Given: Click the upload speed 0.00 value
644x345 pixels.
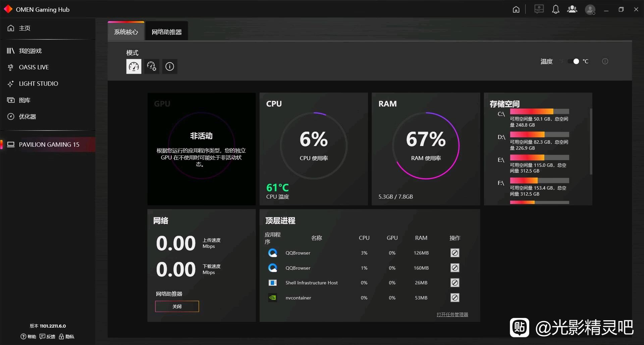Looking at the screenshot, I should (176, 243).
